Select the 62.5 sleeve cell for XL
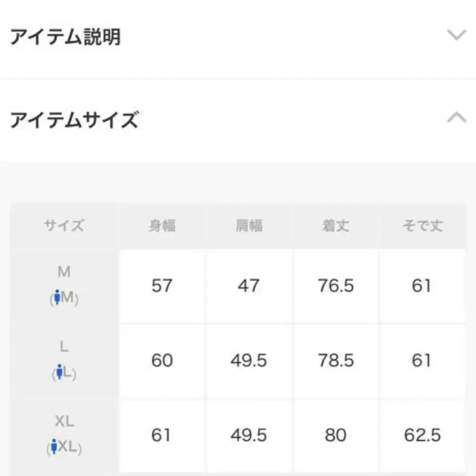The height and width of the screenshot is (476, 476). point(422,435)
